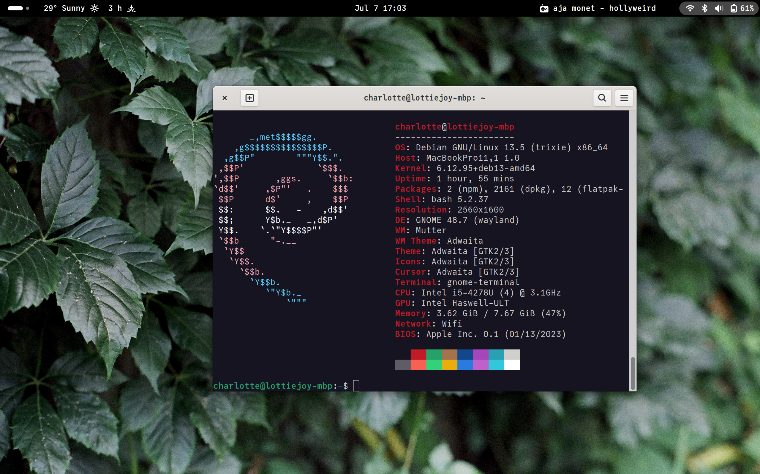The width and height of the screenshot is (760, 474).
Task: Click the Activities workspace indicator pill
Action: [x=18, y=8]
